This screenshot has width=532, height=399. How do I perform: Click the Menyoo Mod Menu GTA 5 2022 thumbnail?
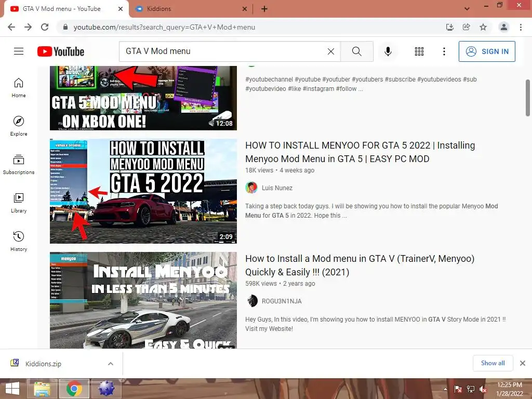click(x=143, y=191)
